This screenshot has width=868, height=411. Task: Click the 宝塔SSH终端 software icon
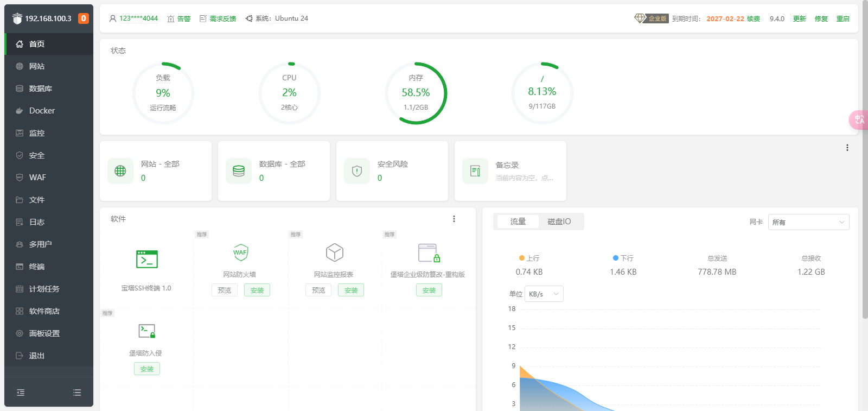pos(146,260)
